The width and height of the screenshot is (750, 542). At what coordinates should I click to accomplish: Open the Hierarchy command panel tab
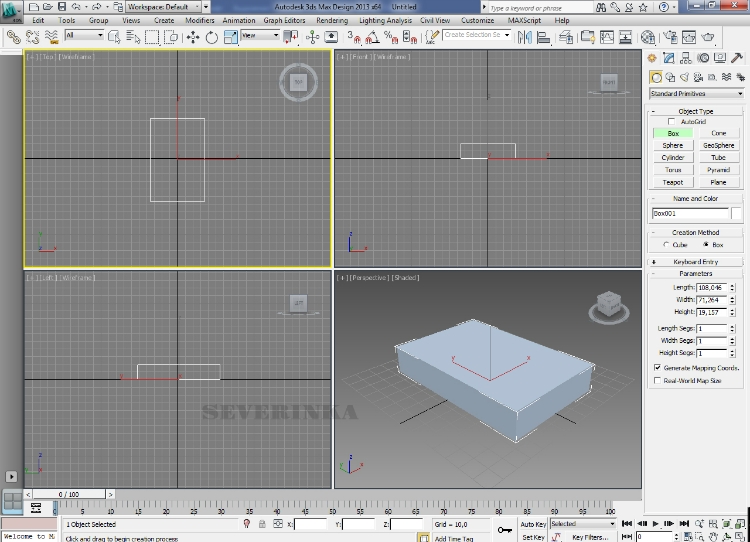686,59
